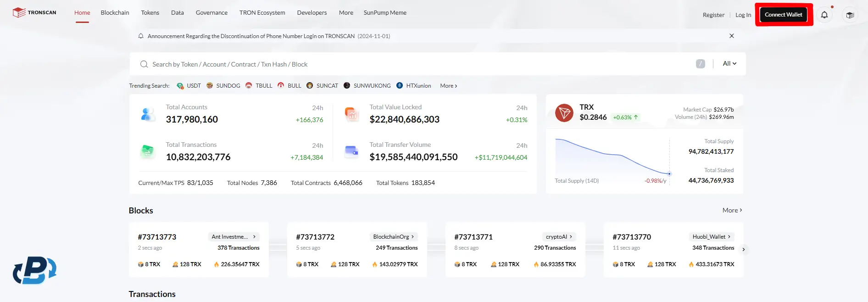The image size is (868, 302).
Task: Open the All search filter dropdown
Action: click(x=729, y=64)
